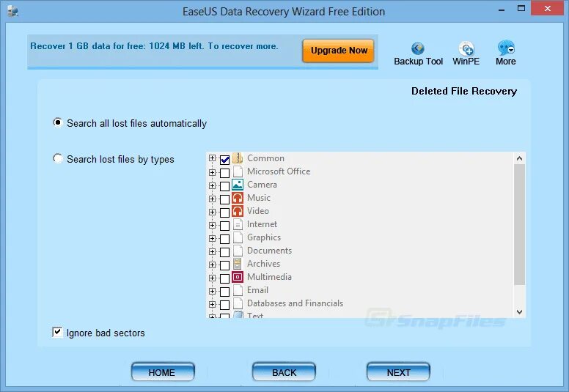Check the Databases and Financials checkbox
The width and height of the screenshot is (569, 392).
224,305
